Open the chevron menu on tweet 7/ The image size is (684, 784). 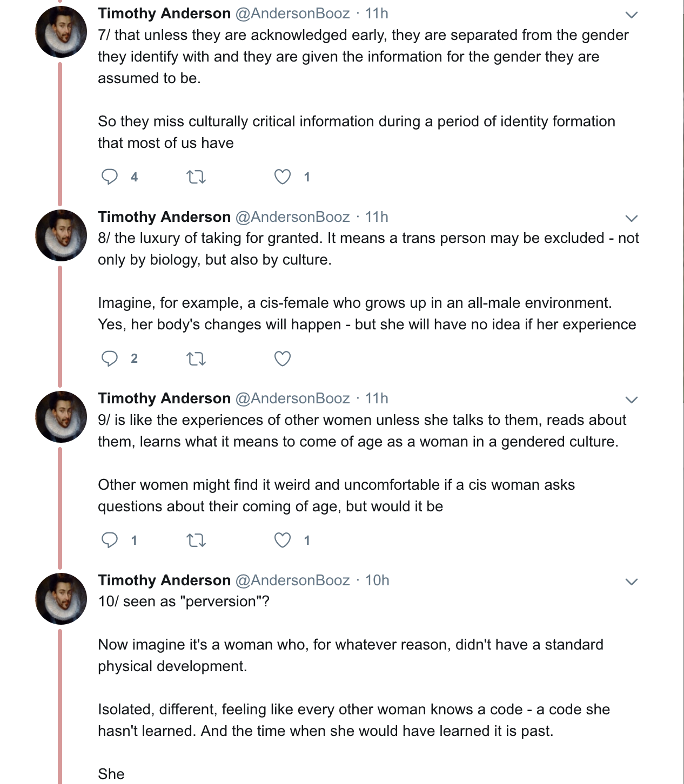(631, 15)
